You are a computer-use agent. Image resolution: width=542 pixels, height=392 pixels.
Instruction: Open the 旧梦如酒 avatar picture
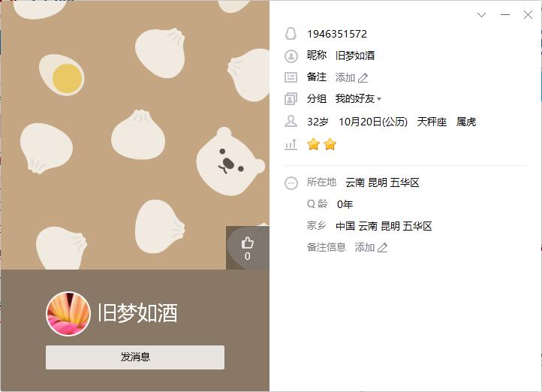[68, 314]
